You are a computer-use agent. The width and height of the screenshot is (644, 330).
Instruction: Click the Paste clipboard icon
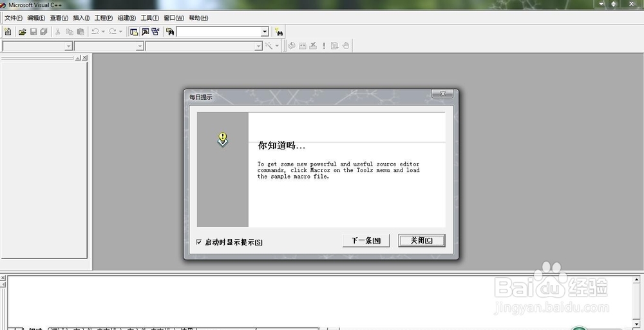[x=80, y=32]
